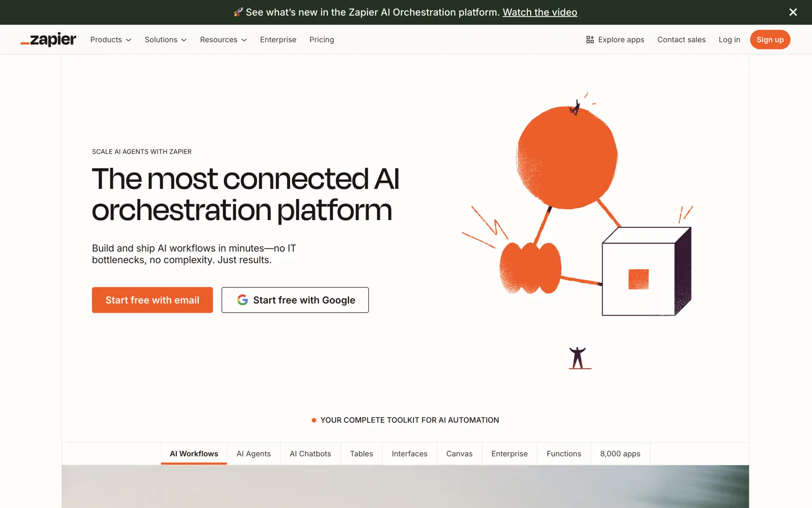This screenshot has height=508, width=812.
Task: Click the orange dot beside the toolkit heading
Action: (x=314, y=420)
